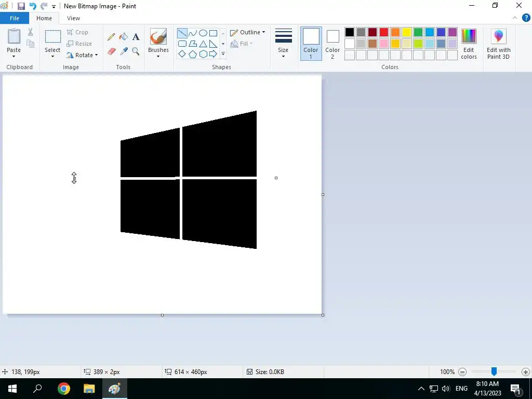Choose the Curve shape
The image size is (532, 399).
pos(192,33)
